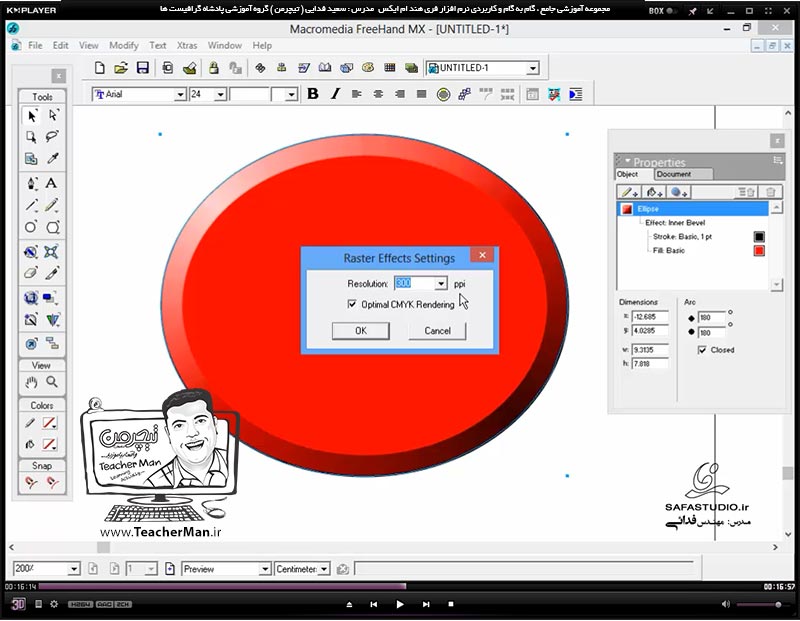
Task: Click the Save disk icon
Action: [142, 68]
